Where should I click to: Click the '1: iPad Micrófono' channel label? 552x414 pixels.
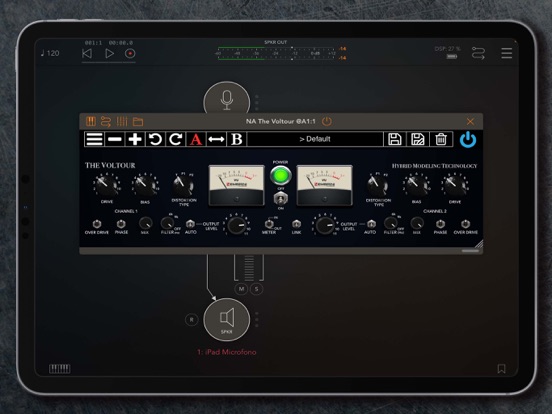pos(226,352)
